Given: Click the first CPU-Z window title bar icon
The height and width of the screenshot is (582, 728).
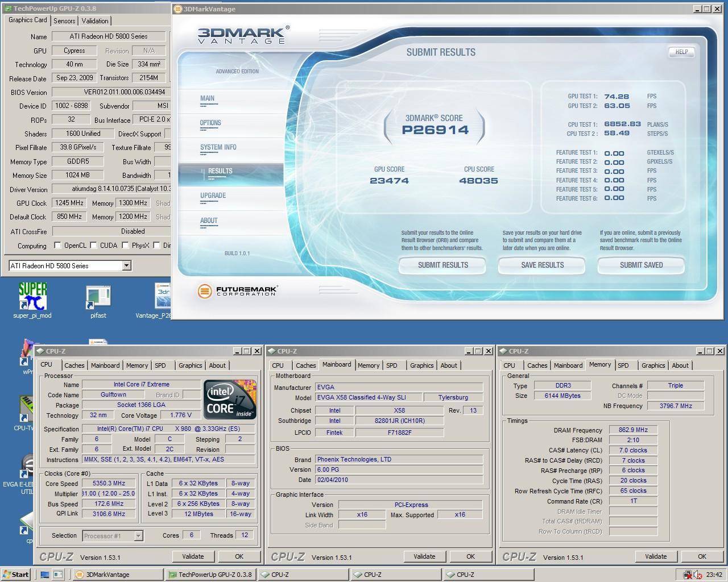Looking at the screenshot, I should coord(41,351).
